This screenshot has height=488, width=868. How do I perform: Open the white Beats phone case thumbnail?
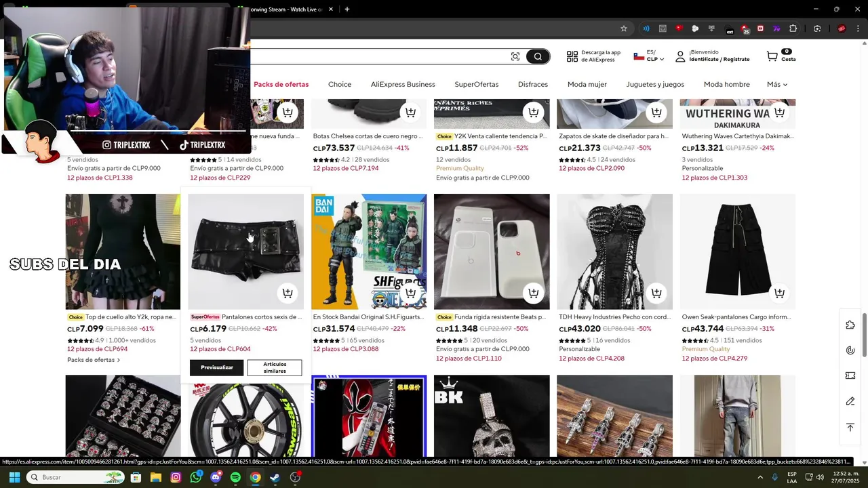(492, 251)
